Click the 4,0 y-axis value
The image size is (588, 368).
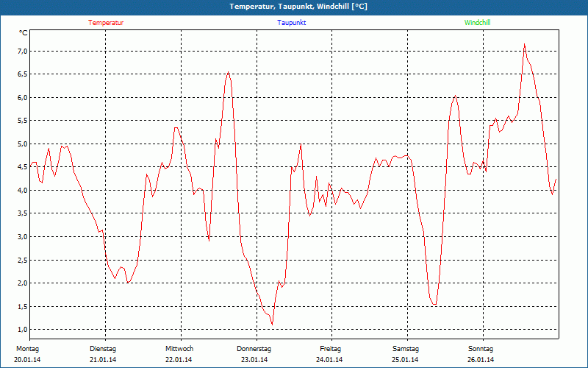[23, 191]
